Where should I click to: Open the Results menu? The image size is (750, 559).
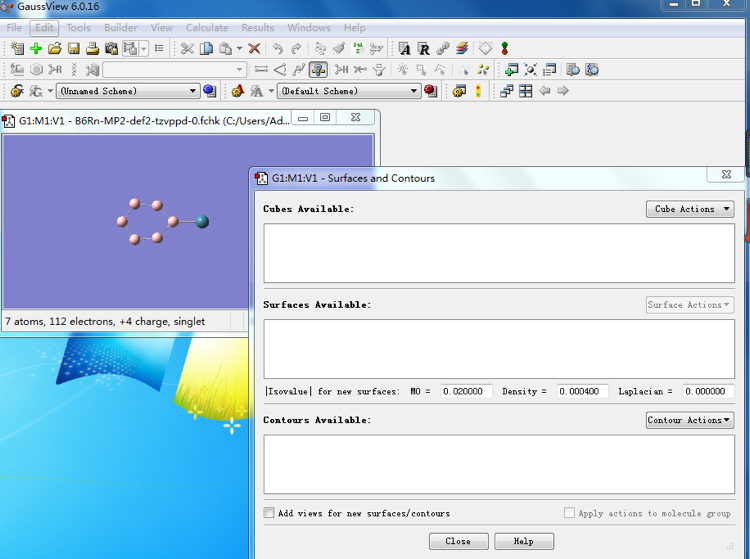click(257, 28)
